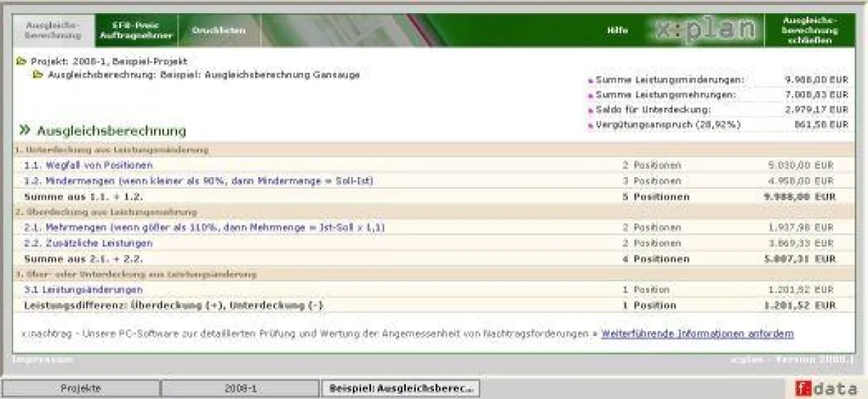This screenshot has width=868, height=399.
Task: Click the f:data logo at bottom right
Action: (x=825, y=388)
